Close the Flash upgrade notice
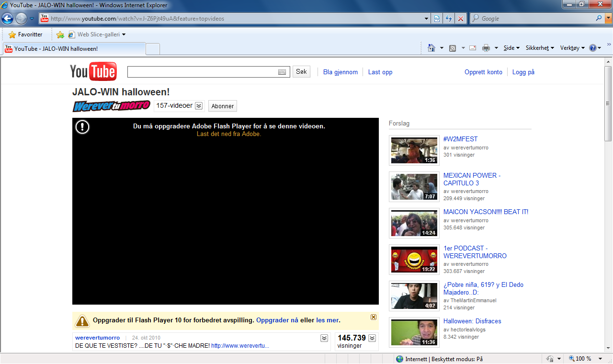The image size is (613, 364). tap(374, 317)
